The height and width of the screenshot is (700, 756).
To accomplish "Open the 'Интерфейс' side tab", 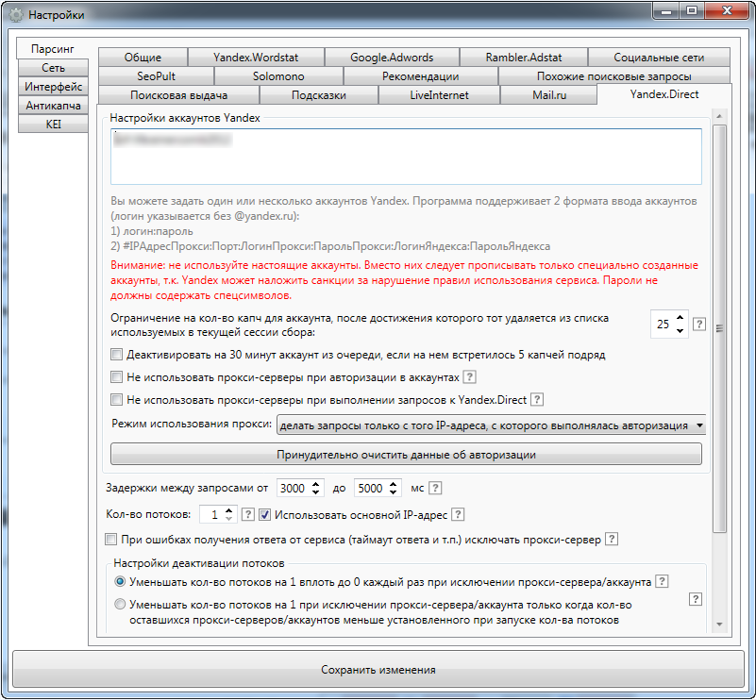I will [x=53, y=87].
